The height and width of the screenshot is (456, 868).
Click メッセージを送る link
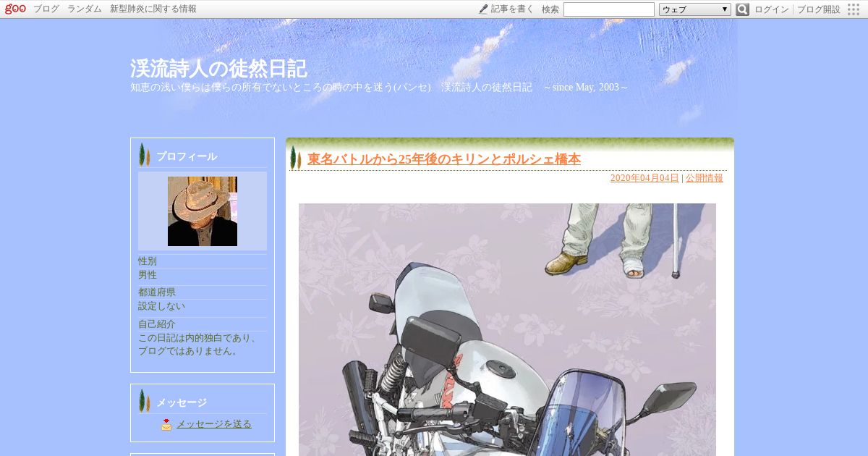click(214, 424)
